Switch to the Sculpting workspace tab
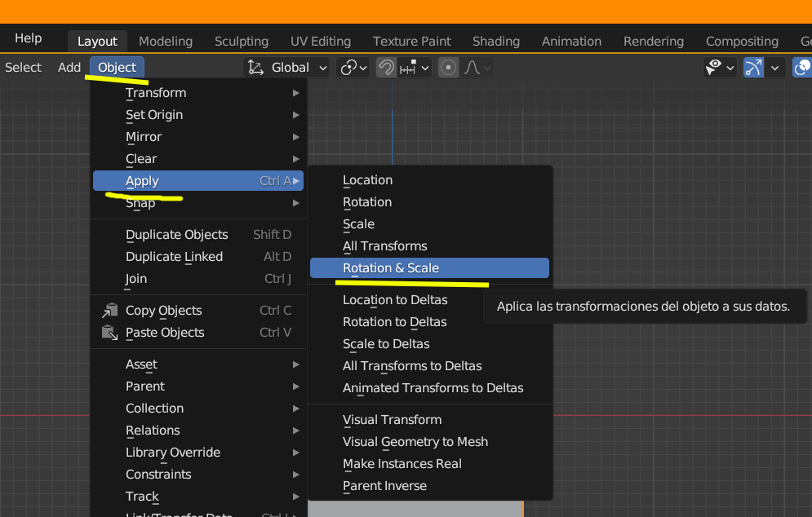The width and height of the screenshot is (812, 517). (242, 42)
